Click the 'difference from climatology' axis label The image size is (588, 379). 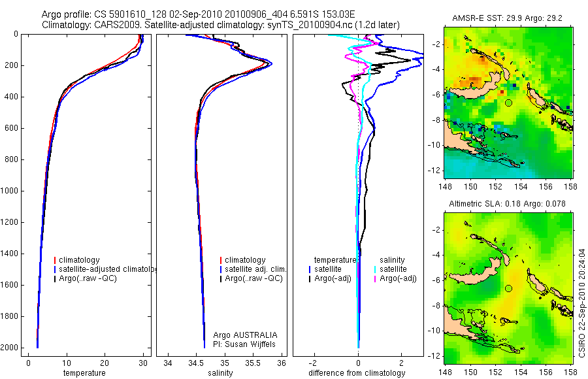(357, 373)
